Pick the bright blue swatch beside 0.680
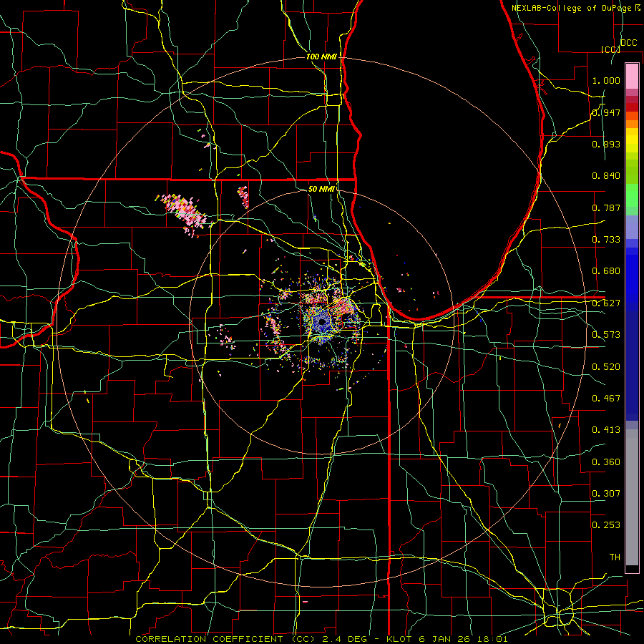The height and width of the screenshot is (644, 644). tap(632, 279)
